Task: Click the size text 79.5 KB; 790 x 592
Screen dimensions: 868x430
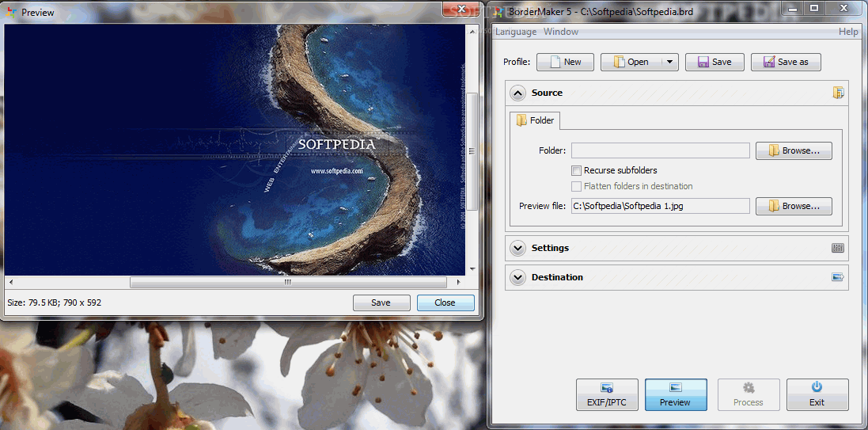Action: click(x=55, y=303)
